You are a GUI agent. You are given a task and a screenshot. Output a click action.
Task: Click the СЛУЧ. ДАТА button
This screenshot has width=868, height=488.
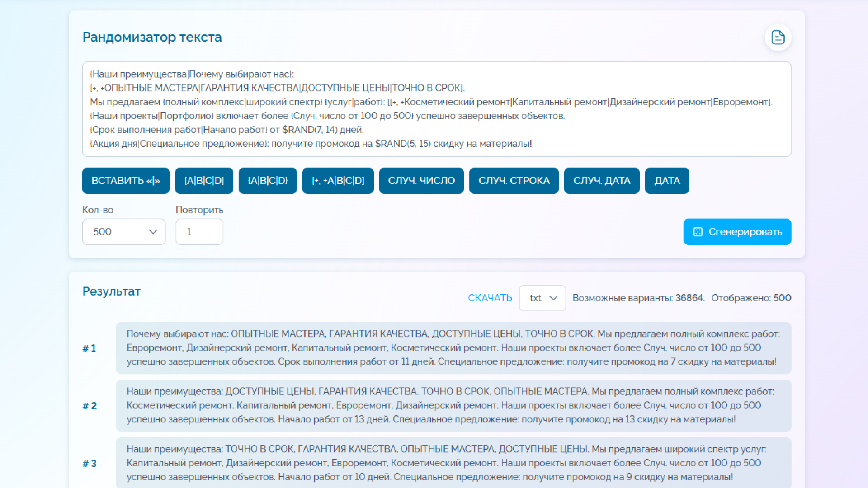pos(602,181)
